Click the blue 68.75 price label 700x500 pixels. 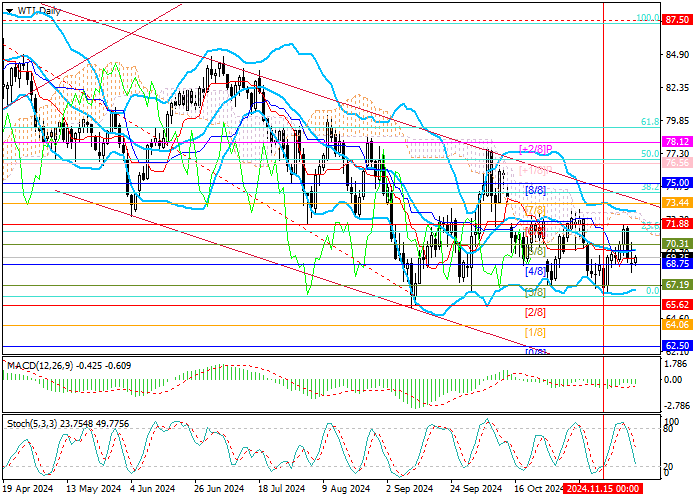coord(677,264)
